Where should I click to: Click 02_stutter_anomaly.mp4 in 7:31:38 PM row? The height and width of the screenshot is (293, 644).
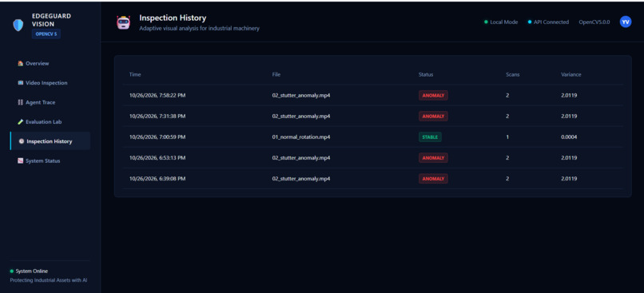coord(301,116)
